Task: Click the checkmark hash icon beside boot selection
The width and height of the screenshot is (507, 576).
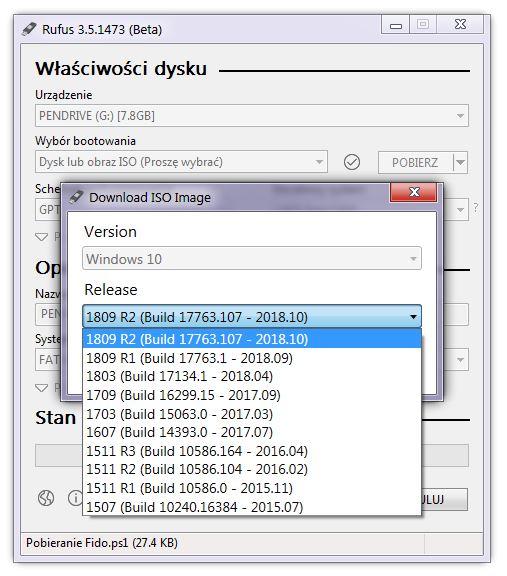Action: point(352,162)
